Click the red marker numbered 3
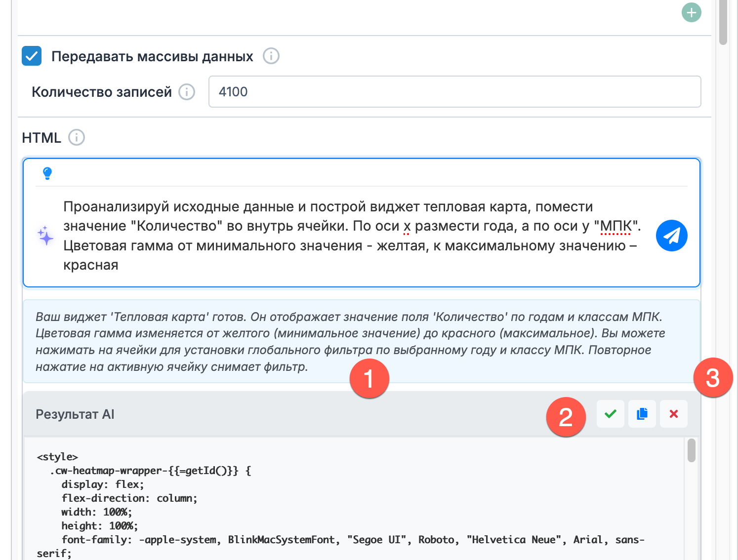The width and height of the screenshot is (738, 560). [713, 378]
